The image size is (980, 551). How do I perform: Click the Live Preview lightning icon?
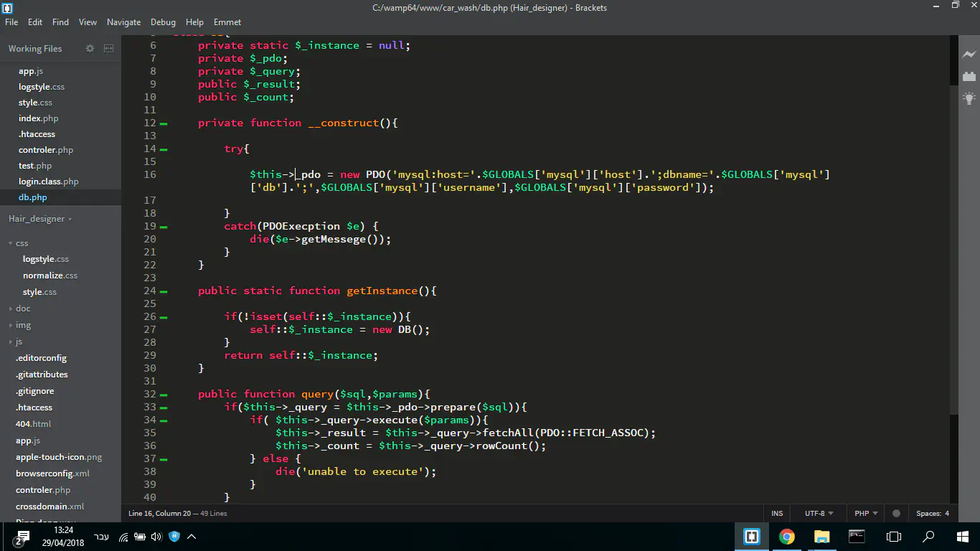(969, 55)
